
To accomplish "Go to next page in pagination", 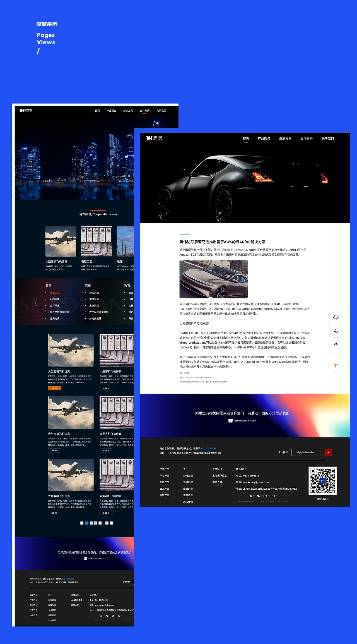I will [111, 523].
